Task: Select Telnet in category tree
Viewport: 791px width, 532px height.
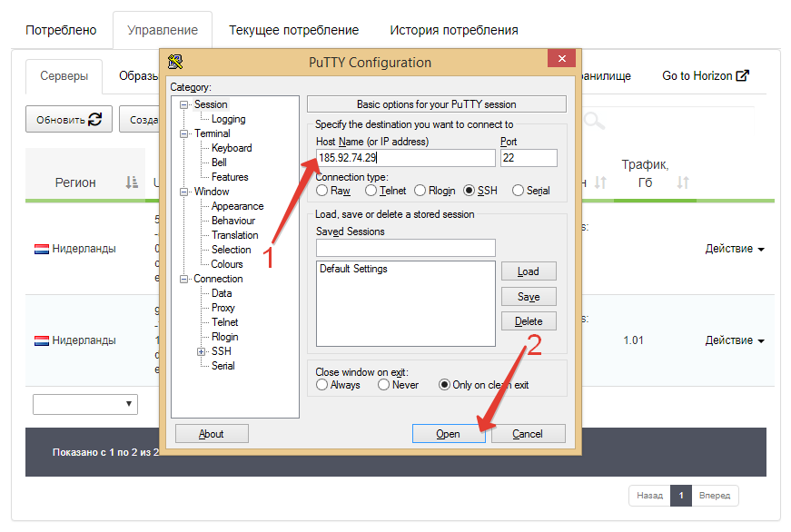Action: 224,322
